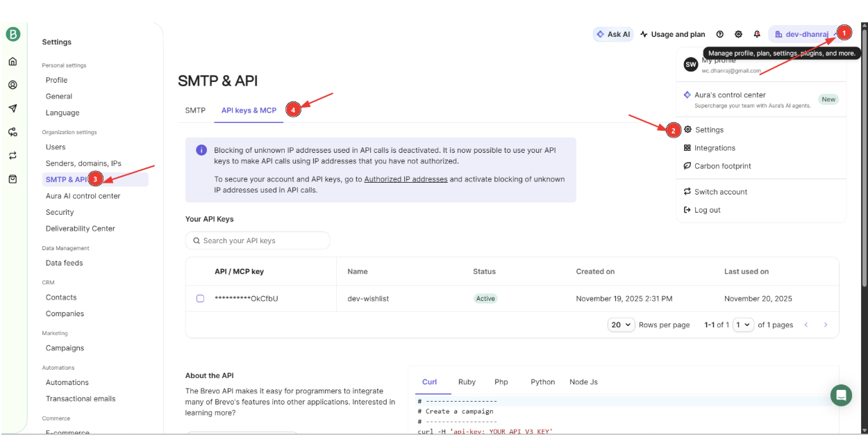Viewport: 868px width, 442px height.
Task: Switch the code sample to Curl
Action: click(430, 382)
